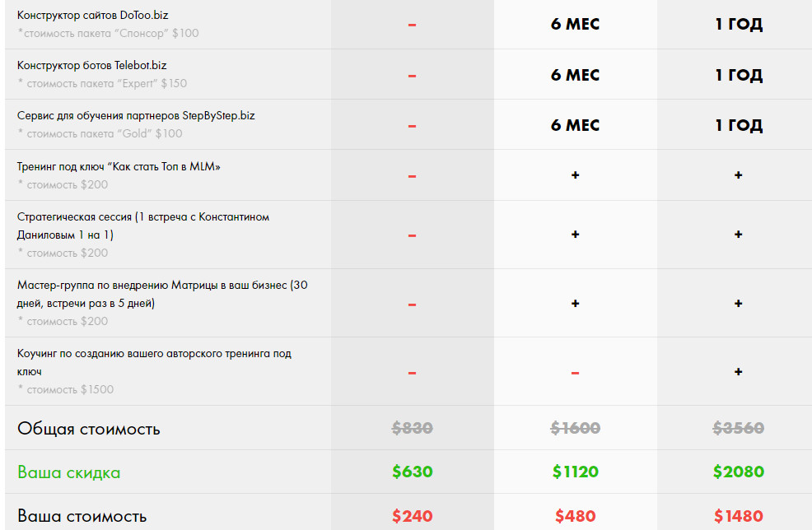812x530 pixels.
Task: Click the middle-column plus for the MLM training row
Action: point(575,175)
